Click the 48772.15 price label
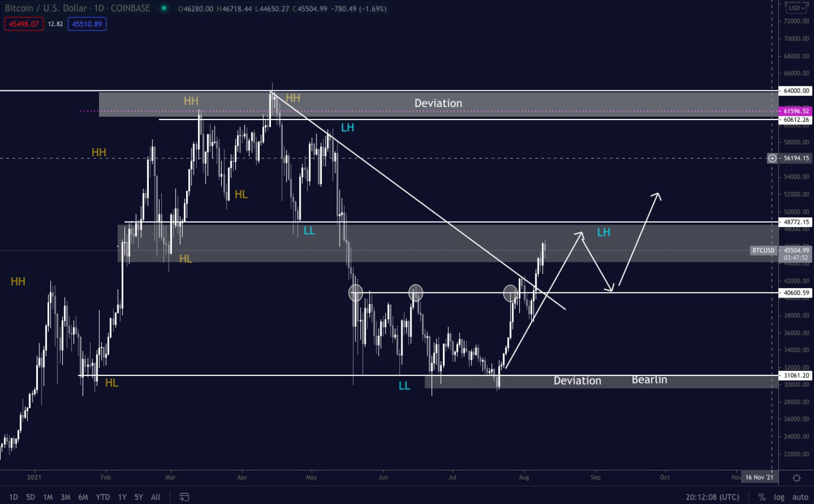814x504 pixels. point(796,222)
